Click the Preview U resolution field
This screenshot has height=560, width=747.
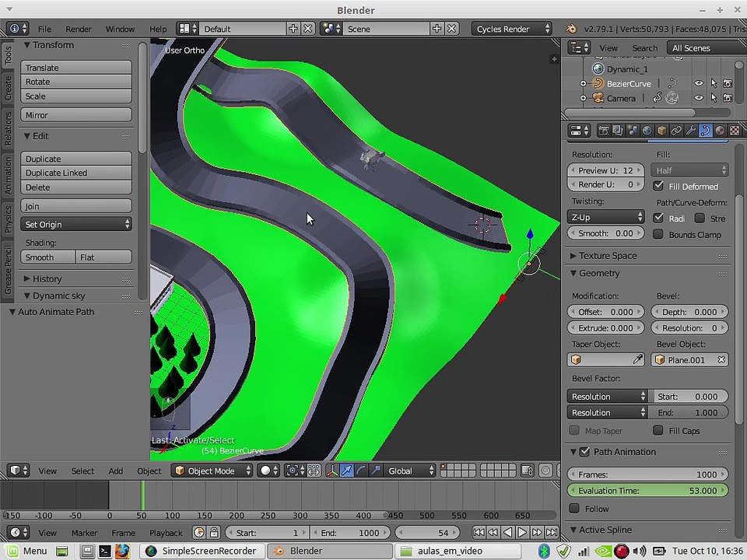tap(605, 170)
